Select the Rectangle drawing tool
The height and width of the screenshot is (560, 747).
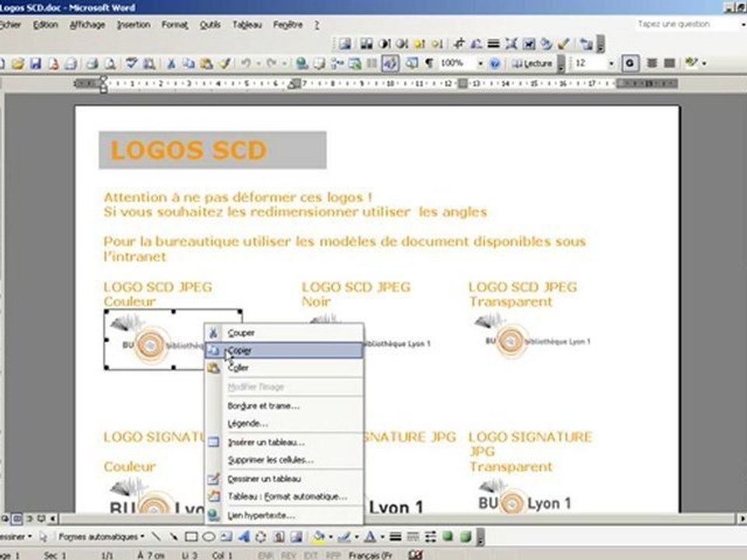click(x=191, y=537)
